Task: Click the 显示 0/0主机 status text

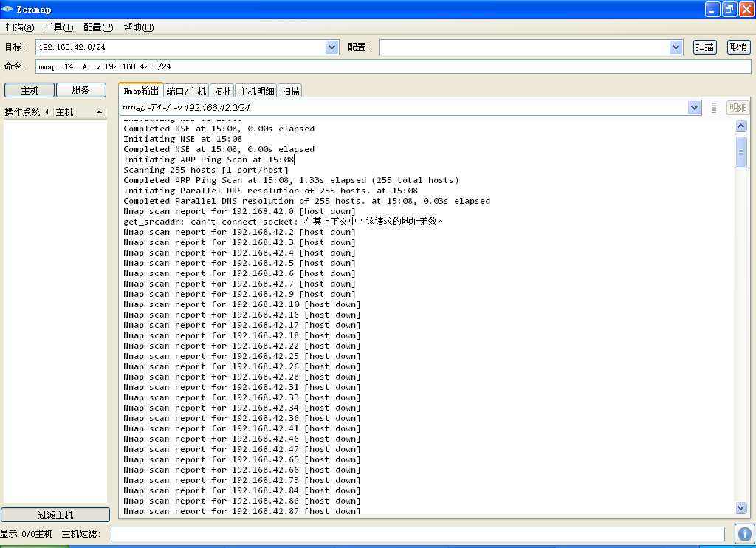Action: (x=27, y=534)
